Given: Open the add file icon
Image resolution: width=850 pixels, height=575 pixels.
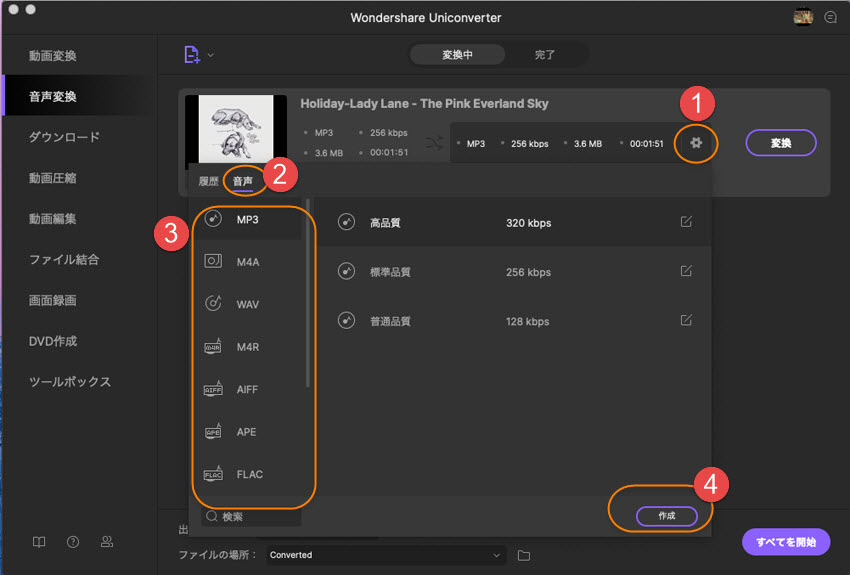Looking at the screenshot, I should point(192,55).
